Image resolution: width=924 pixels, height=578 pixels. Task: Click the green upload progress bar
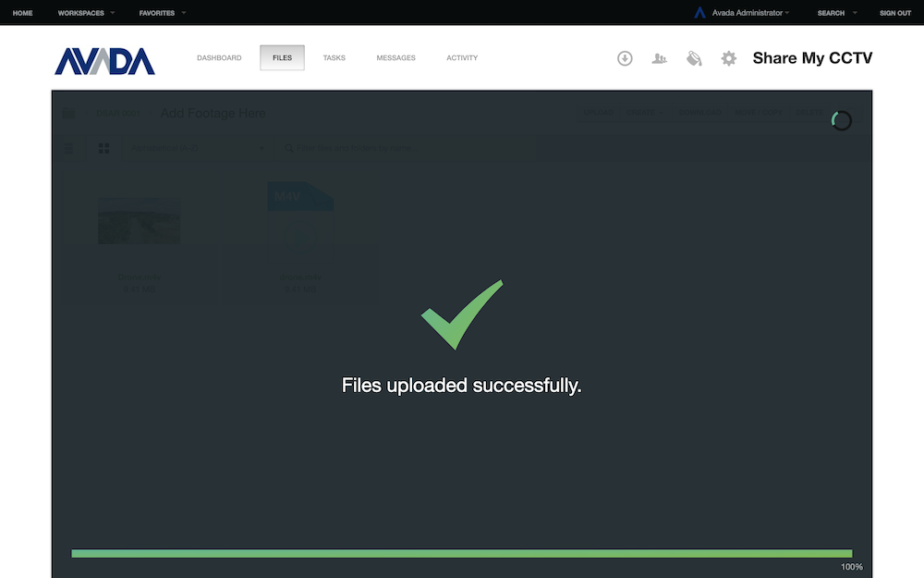coord(461,553)
